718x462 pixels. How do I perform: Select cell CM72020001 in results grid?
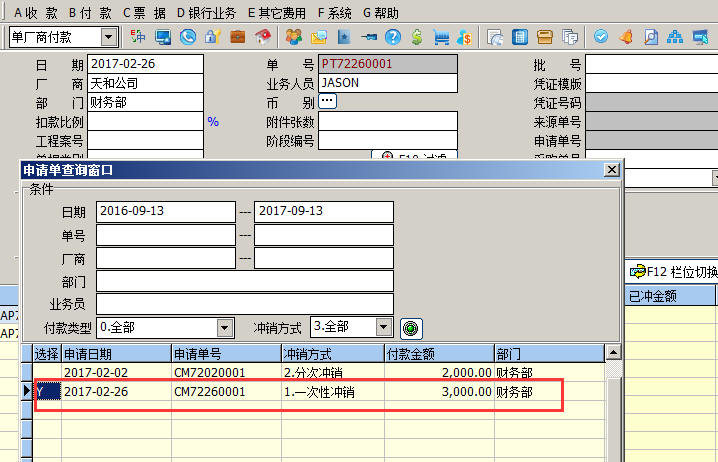click(227, 373)
